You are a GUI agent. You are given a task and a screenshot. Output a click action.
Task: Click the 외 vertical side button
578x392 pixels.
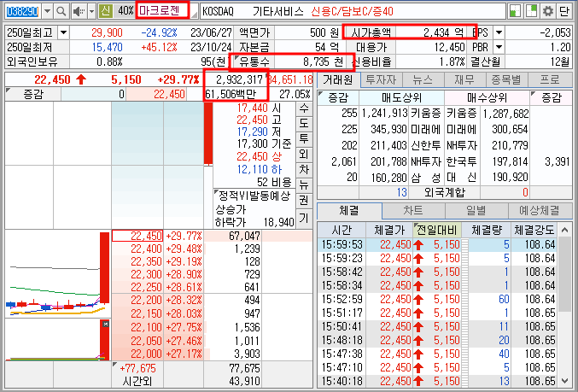pyautogui.click(x=304, y=154)
